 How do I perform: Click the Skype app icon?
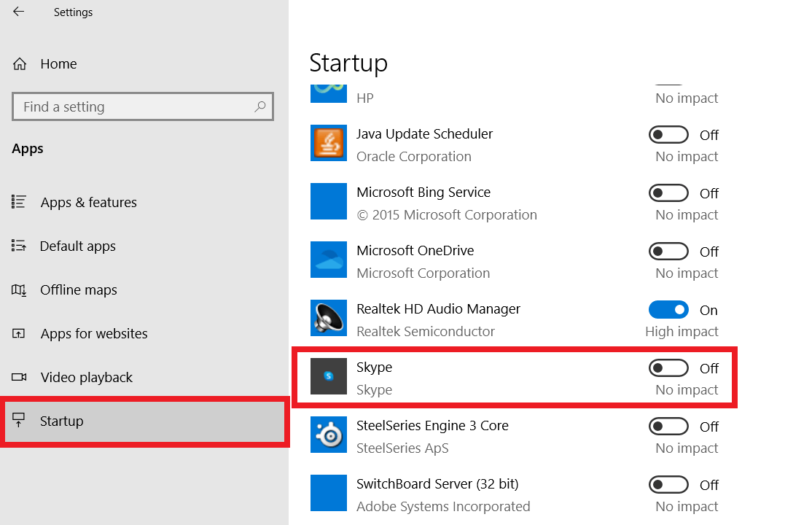(328, 376)
